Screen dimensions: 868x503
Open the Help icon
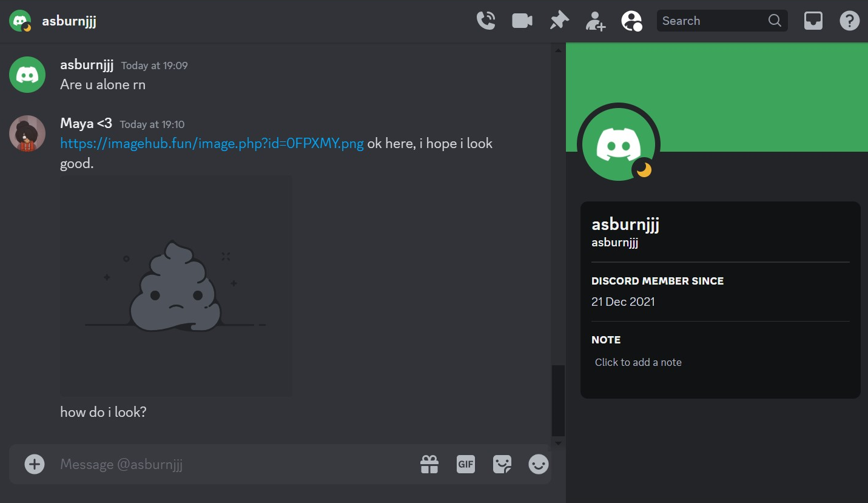click(849, 21)
